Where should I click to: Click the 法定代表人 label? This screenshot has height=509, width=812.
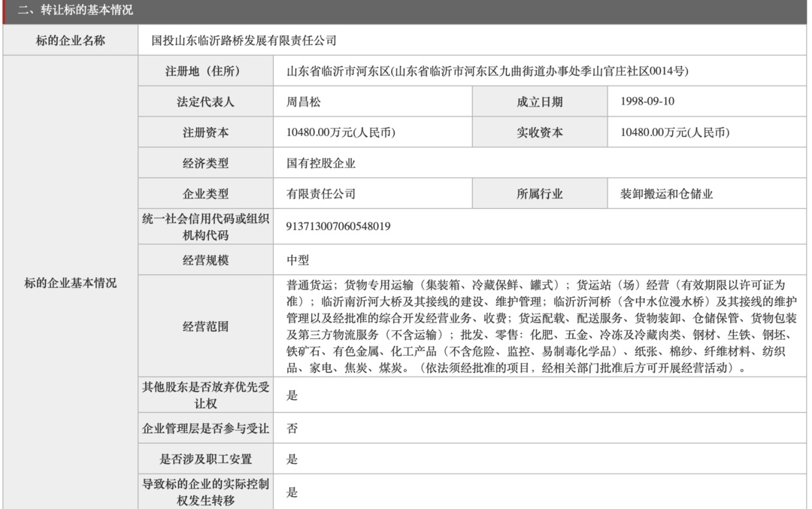(x=205, y=101)
